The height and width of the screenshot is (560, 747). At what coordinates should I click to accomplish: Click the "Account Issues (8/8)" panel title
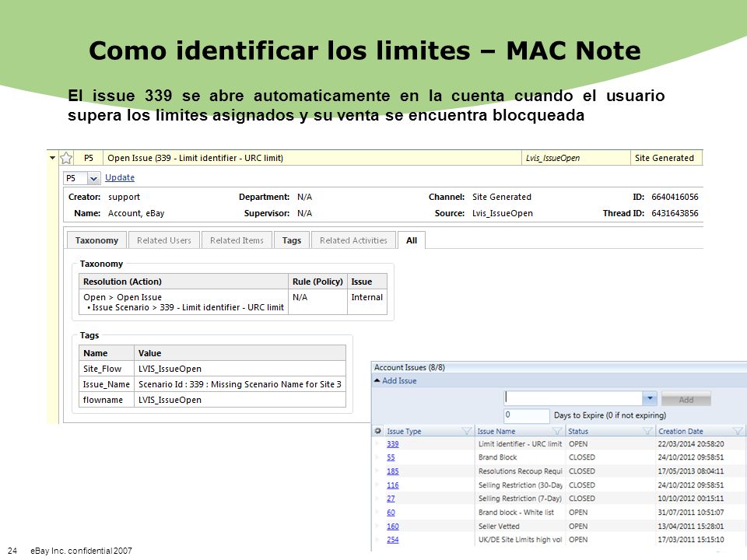(x=409, y=367)
